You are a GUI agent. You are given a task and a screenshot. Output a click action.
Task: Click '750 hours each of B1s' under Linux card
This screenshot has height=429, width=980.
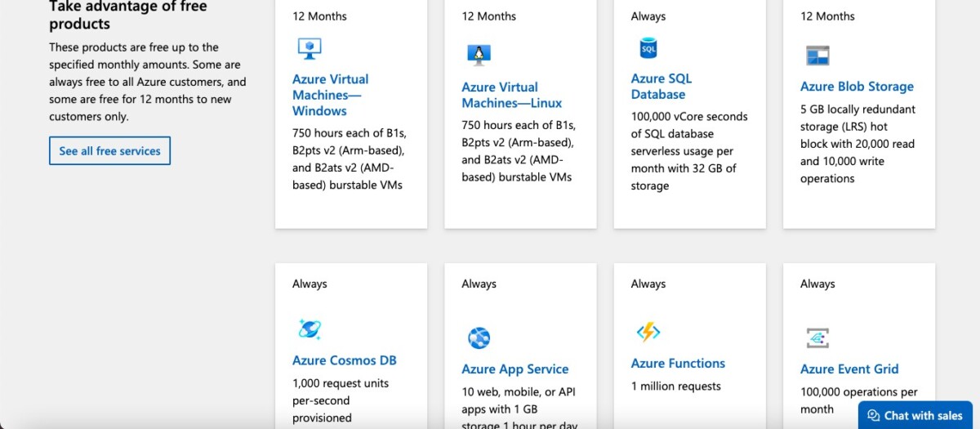click(519, 151)
